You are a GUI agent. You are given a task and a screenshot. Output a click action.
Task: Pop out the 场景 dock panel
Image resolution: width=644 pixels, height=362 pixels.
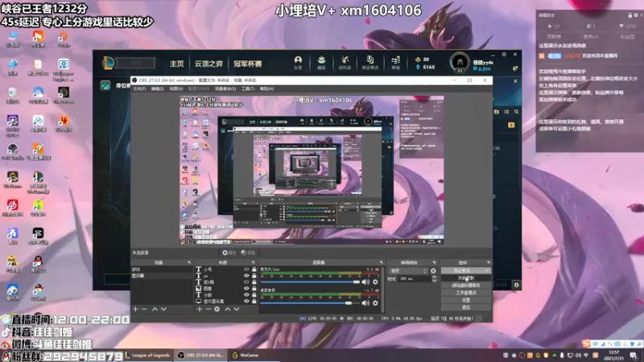[x=189, y=262]
